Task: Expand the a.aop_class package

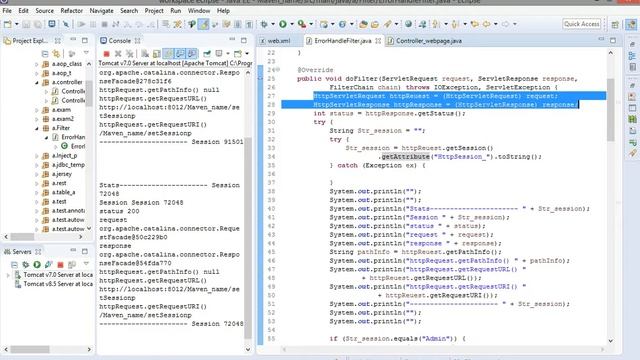Action: 37,64
